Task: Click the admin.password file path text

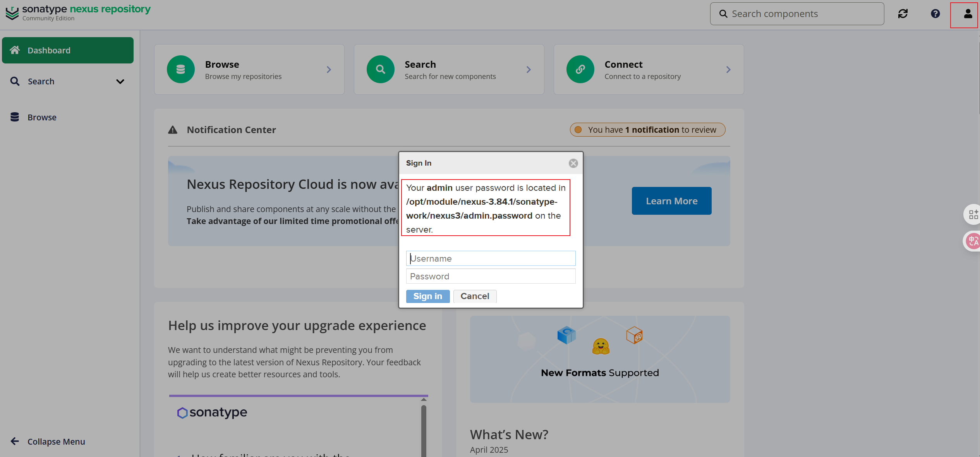Action: click(482, 209)
